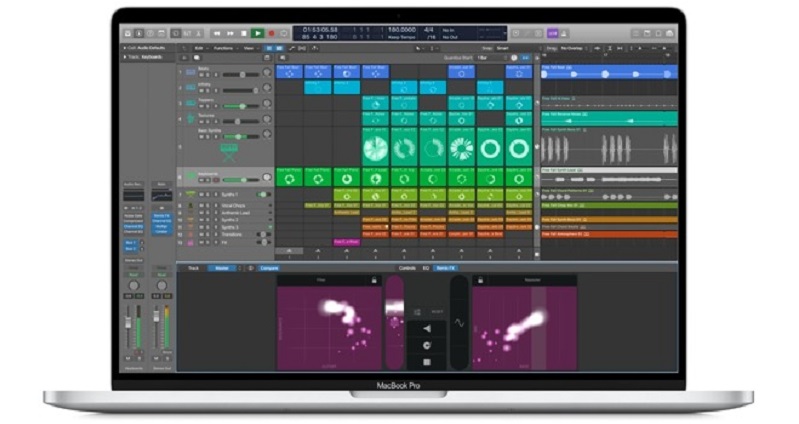Open the Edit menu in tracks area

tap(201, 48)
